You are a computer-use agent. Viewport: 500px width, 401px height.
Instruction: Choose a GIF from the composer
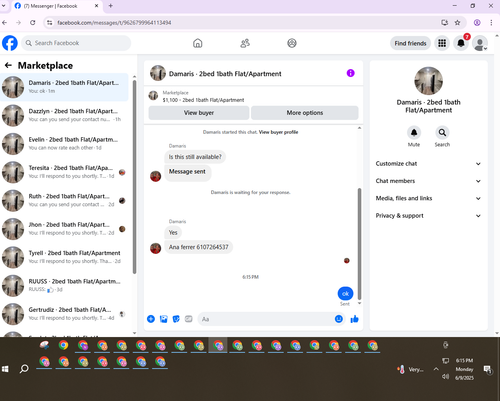[189, 319]
